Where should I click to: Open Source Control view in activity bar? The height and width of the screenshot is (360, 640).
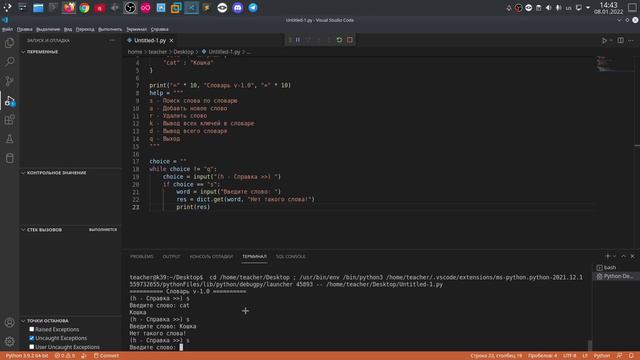(9, 81)
